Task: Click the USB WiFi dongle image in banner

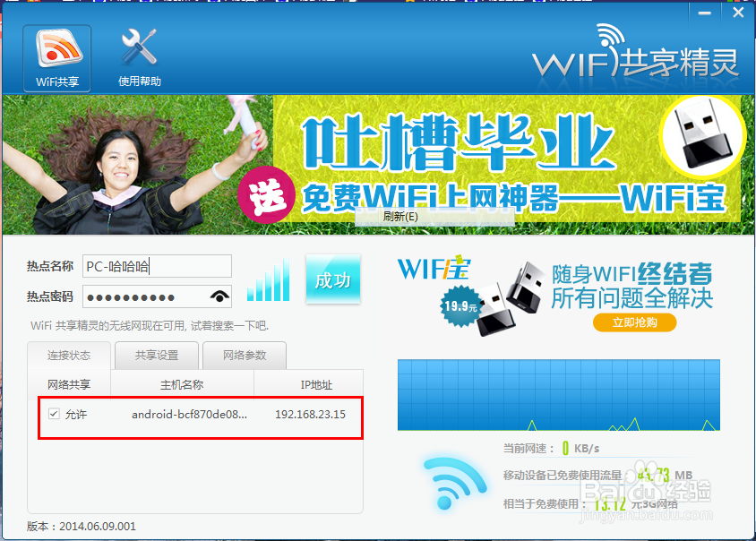Action: (701, 136)
